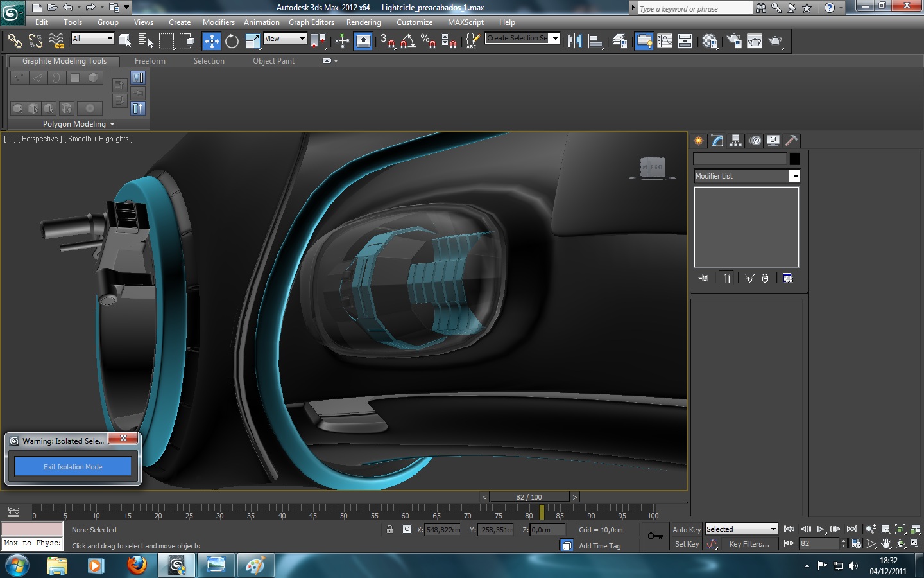Toggle the 3D Snaps button
924x578 pixels.
(387, 41)
